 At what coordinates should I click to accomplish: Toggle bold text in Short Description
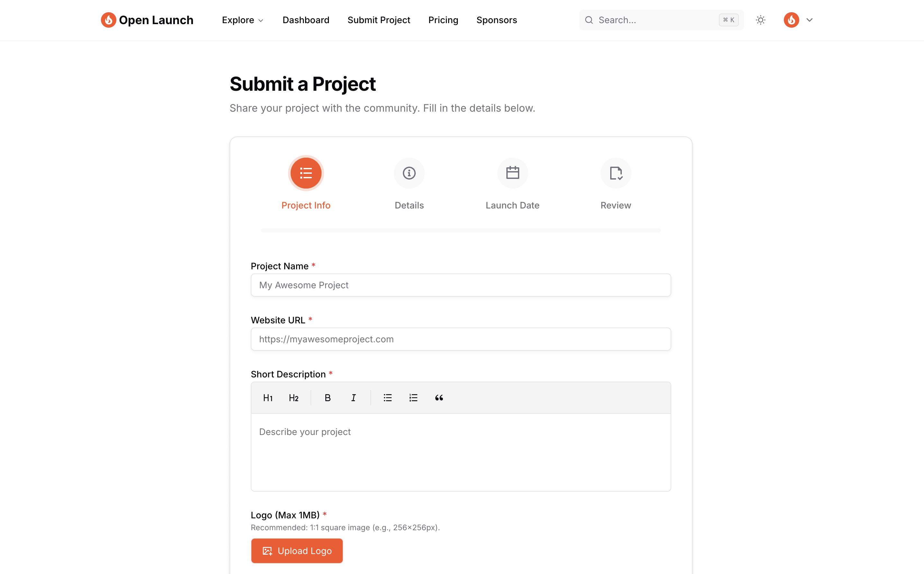coord(328,397)
